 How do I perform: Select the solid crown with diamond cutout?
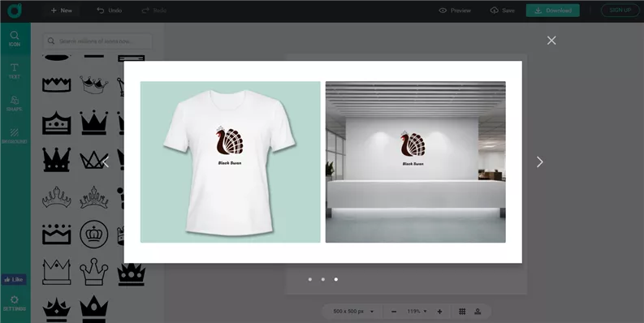(x=57, y=309)
